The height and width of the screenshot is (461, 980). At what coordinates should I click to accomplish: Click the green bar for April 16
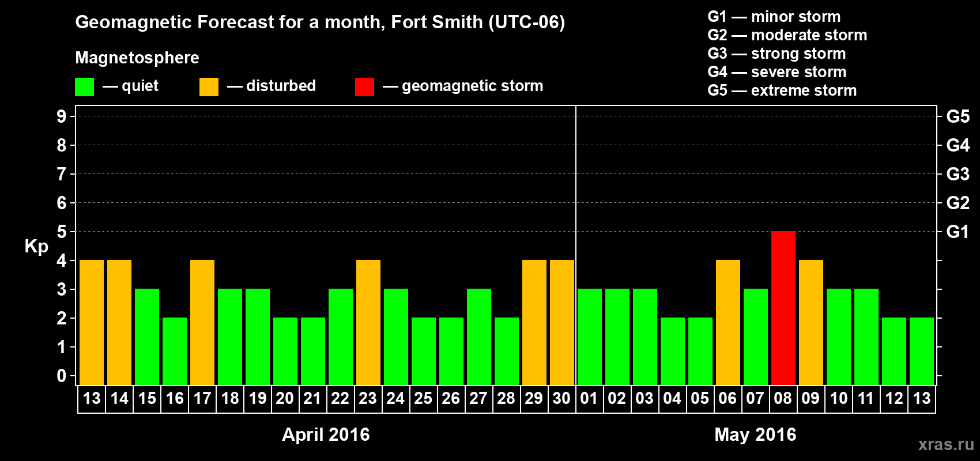[175, 352]
